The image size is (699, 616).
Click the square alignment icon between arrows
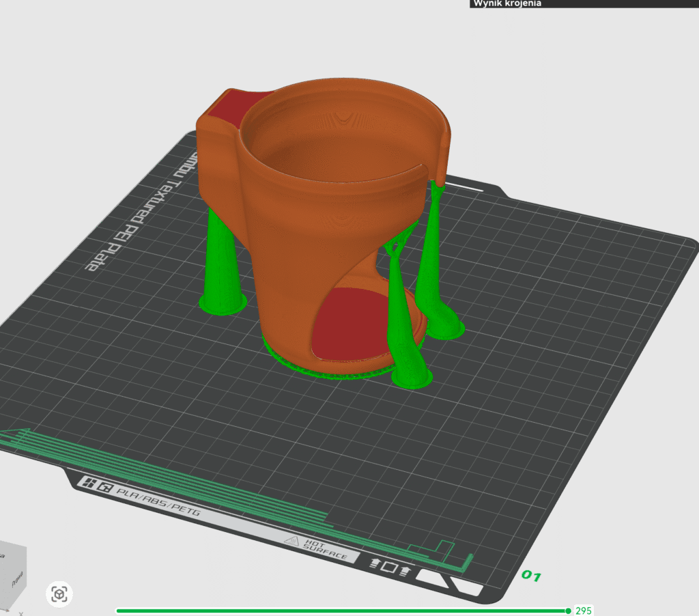[x=388, y=567]
